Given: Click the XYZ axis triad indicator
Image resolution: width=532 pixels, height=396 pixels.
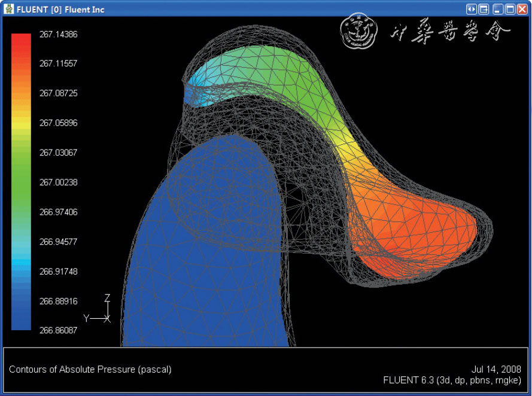Looking at the screenshot, I should tap(101, 311).
